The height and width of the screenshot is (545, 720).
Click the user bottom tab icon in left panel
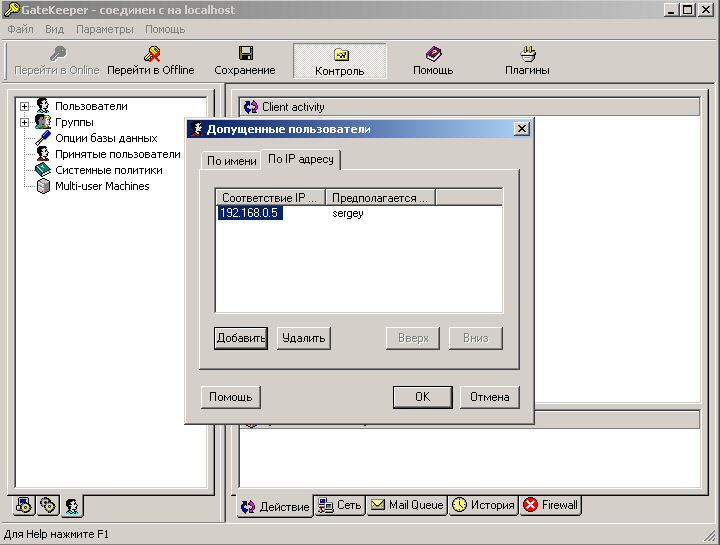72,506
